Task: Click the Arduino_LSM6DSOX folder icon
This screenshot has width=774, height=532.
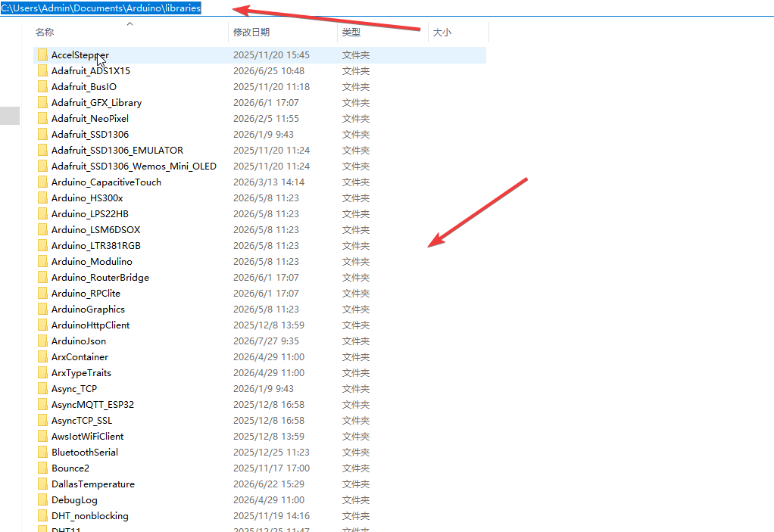Action: pyautogui.click(x=43, y=230)
